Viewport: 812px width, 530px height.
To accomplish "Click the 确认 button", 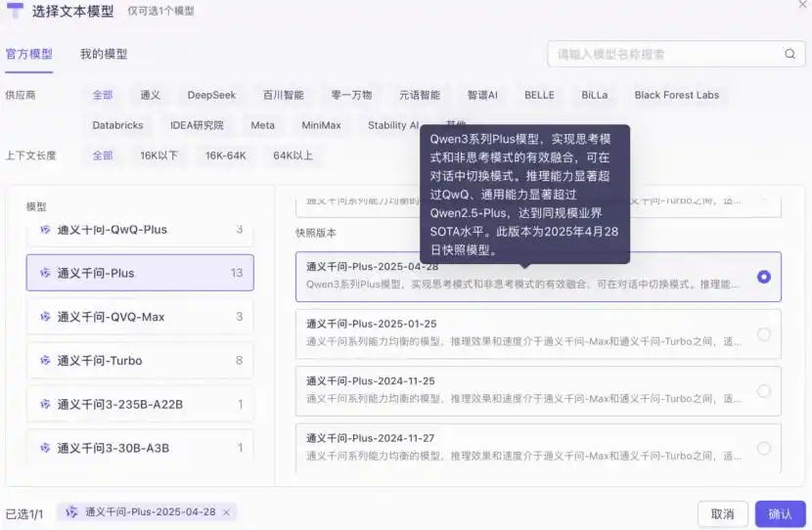I will [x=780, y=514].
